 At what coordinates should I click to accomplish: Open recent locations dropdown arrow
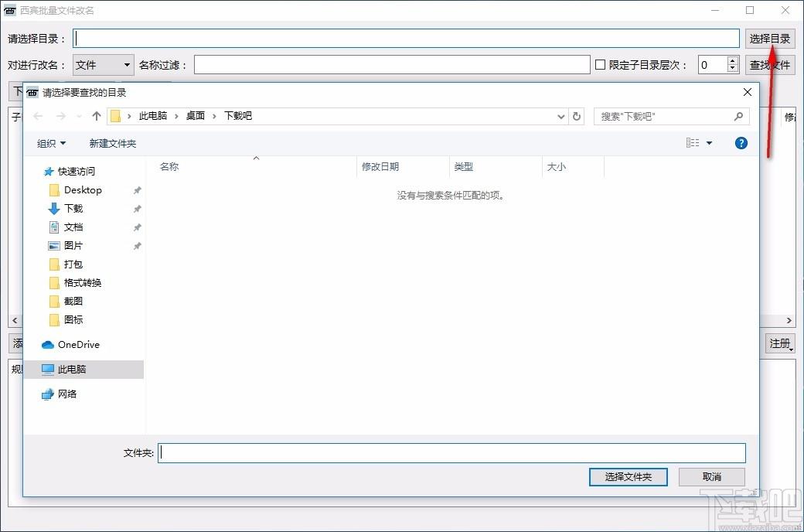point(79,117)
